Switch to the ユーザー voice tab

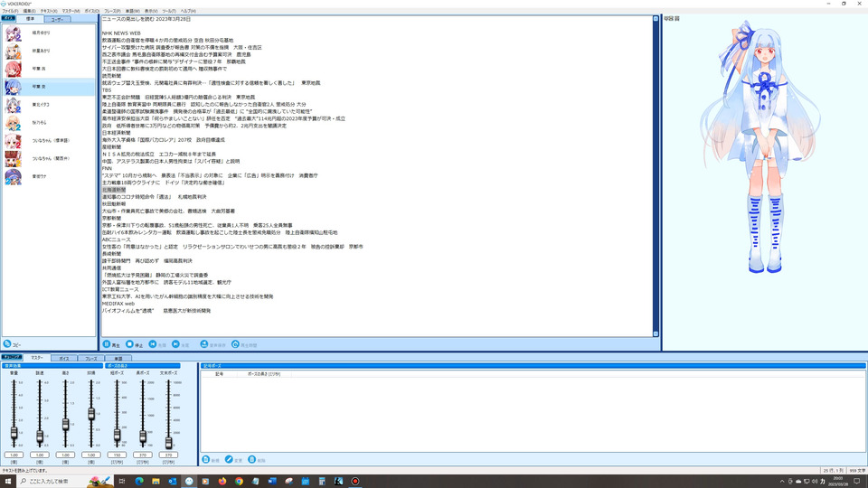57,19
